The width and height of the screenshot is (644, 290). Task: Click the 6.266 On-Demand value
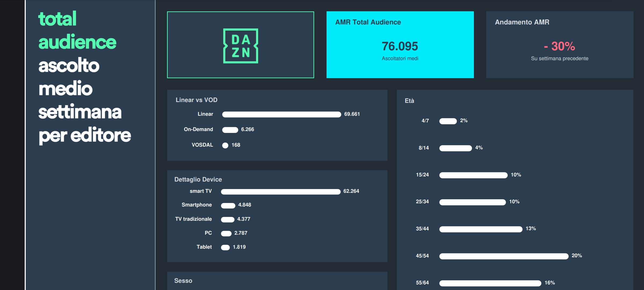247,129
